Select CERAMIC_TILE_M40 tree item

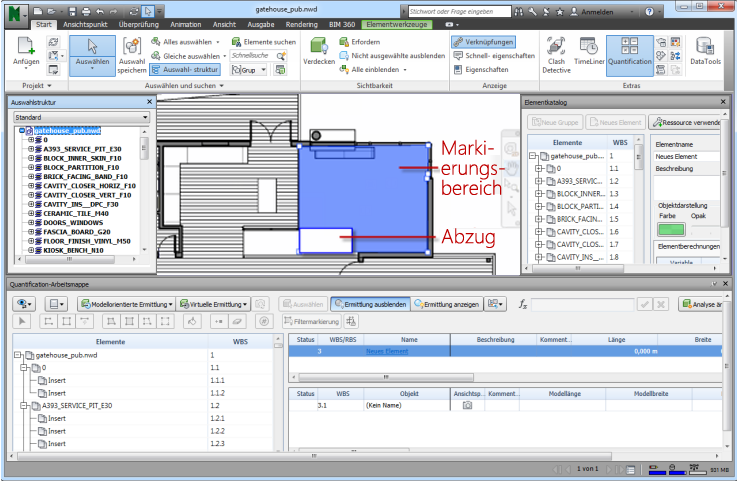click(76, 213)
